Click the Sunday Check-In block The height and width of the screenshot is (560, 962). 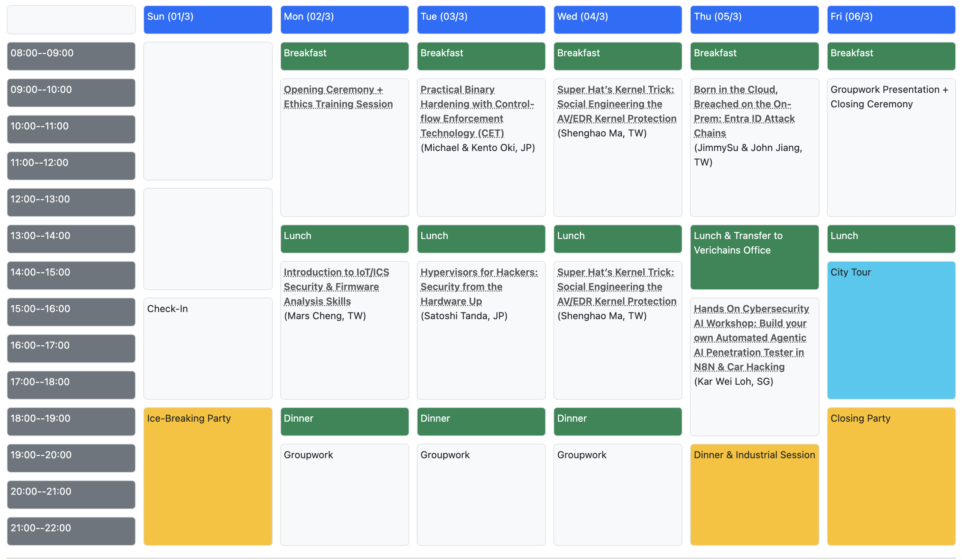tap(208, 348)
